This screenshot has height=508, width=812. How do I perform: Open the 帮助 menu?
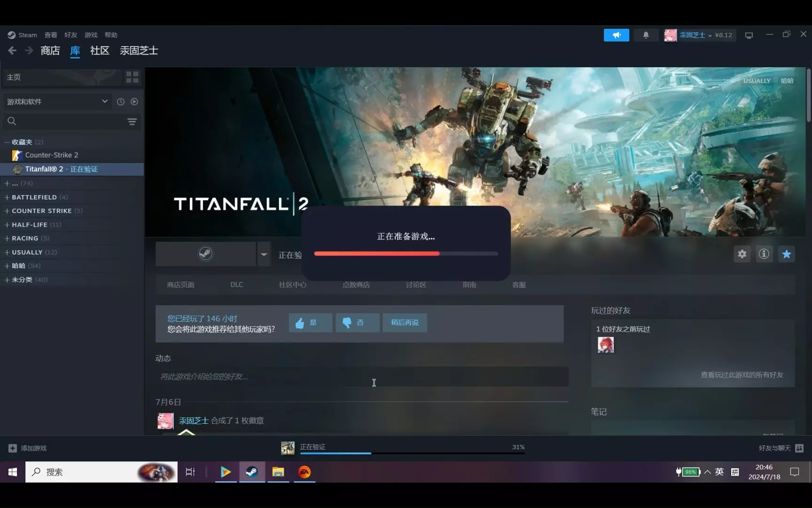tap(111, 35)
